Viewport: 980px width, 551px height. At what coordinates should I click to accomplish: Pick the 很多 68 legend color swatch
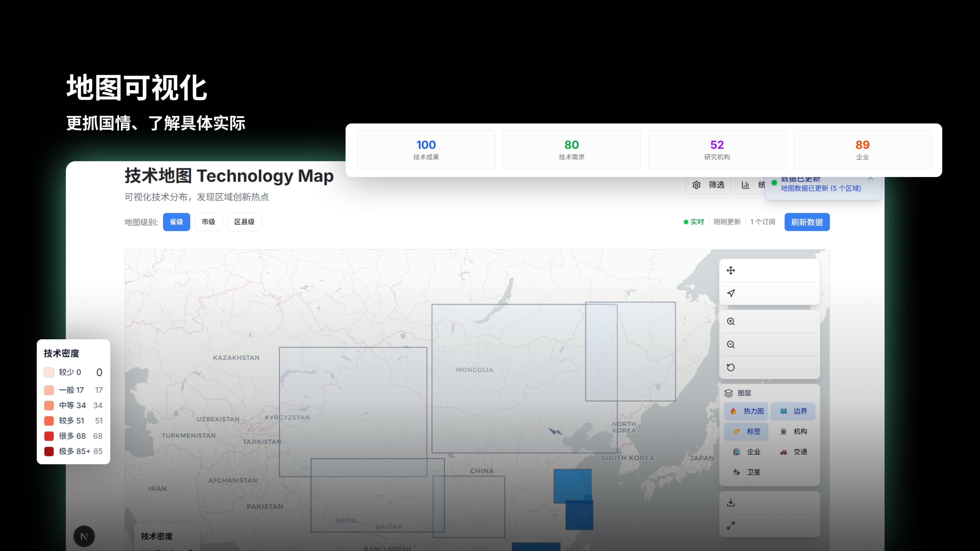(49, 436)
